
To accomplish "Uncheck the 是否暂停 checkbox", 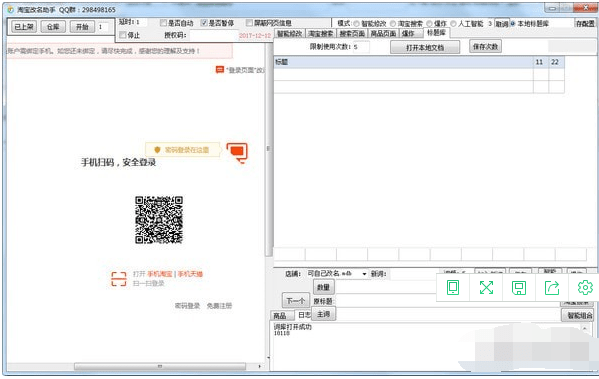I will [x=204, y=23].
